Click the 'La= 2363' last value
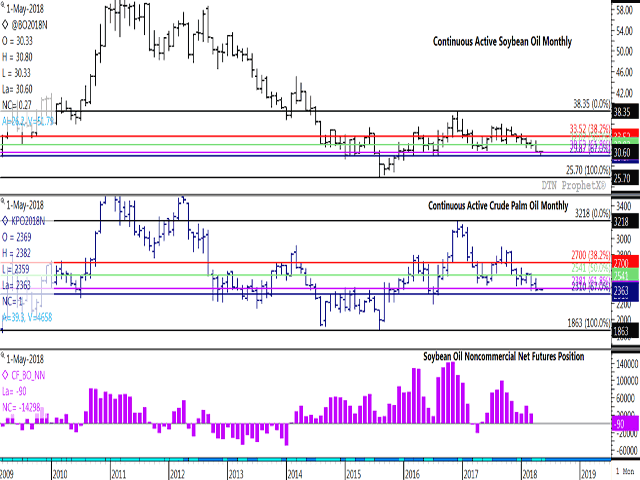The height and width of the screenshot is (480, 640). (16, 285)
